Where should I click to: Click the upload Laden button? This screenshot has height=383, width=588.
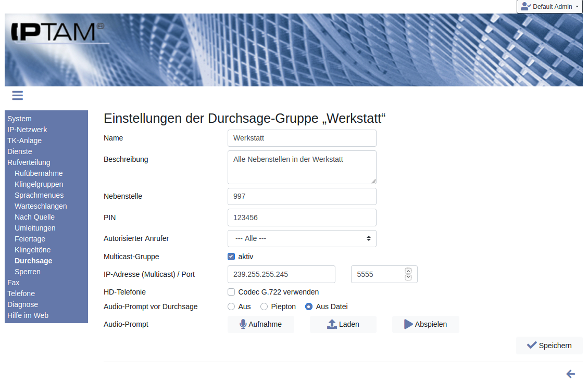(x=343, y=324)
